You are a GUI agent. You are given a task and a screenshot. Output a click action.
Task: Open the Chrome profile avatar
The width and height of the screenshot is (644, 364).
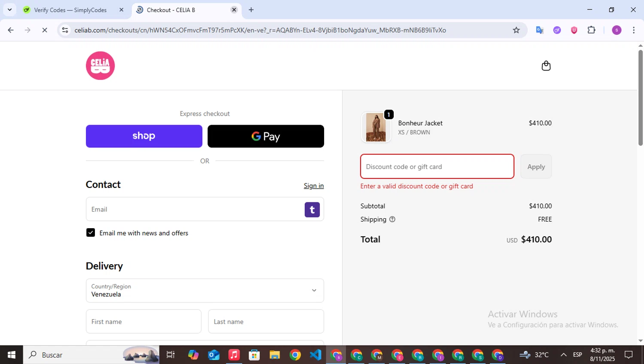(617, 30)
